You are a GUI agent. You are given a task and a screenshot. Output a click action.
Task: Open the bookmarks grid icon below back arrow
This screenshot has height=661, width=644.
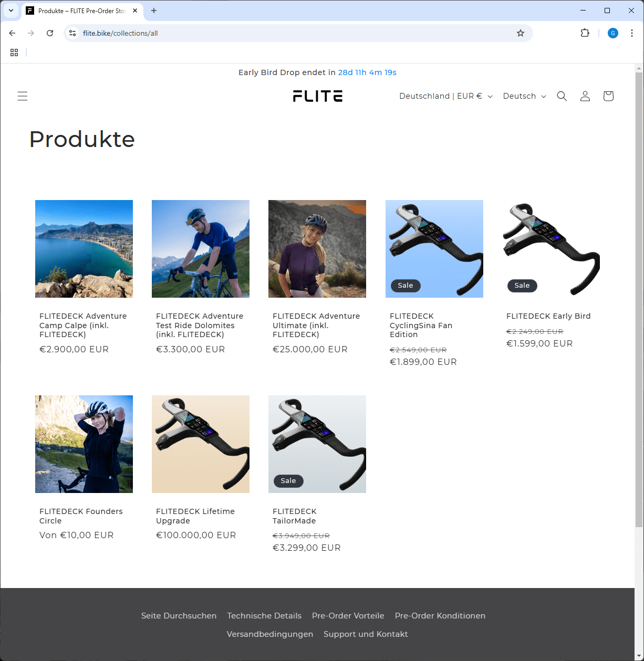[x=14, y=53]
